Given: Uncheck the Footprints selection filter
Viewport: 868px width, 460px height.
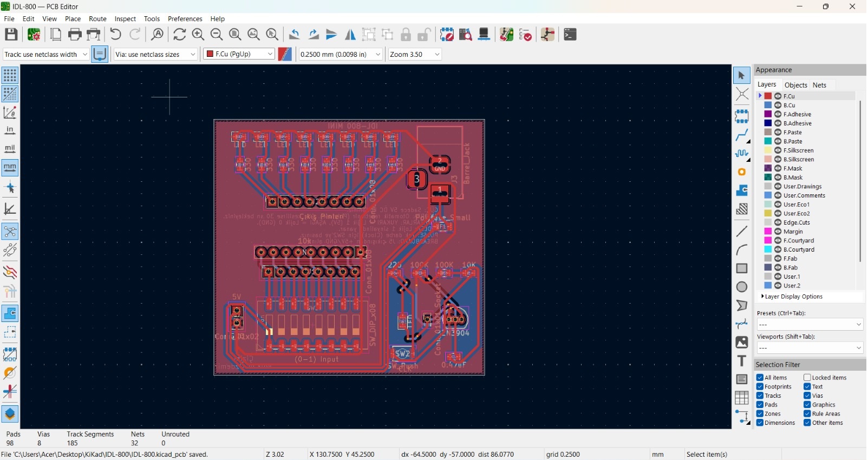Looking at the screenshot, I should (760, 387).
